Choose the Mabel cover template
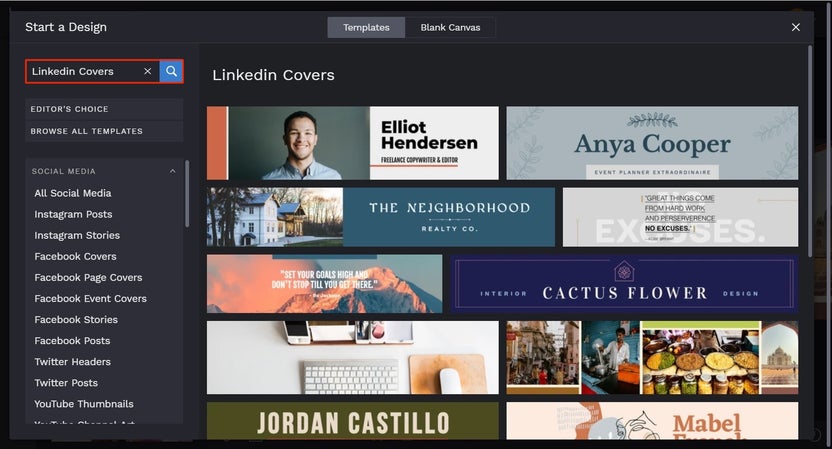This screenshot has height=449, width=832. point(652,420)
